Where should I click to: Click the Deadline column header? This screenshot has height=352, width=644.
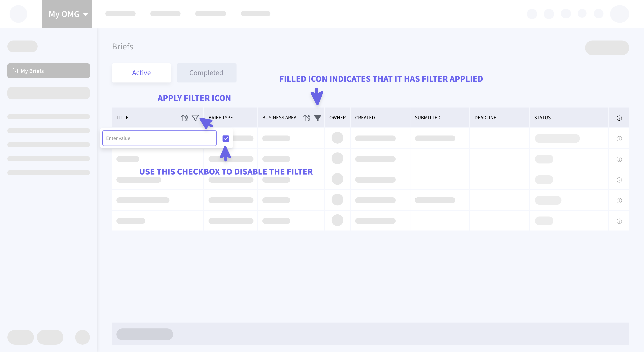485,118
